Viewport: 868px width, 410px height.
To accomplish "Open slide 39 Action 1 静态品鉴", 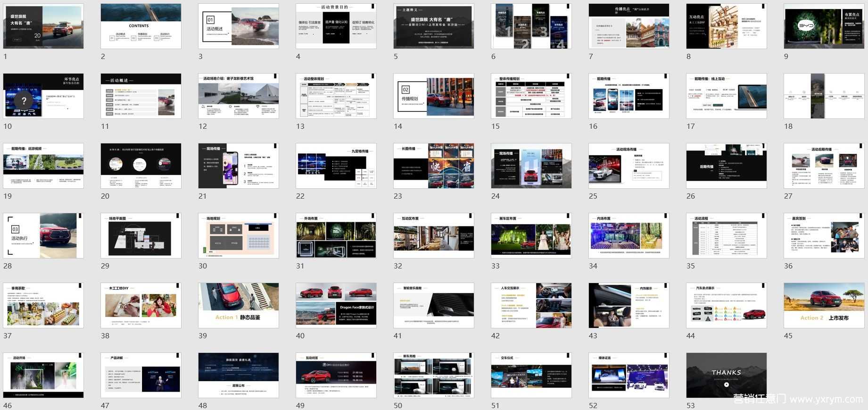I will [239, 305].
